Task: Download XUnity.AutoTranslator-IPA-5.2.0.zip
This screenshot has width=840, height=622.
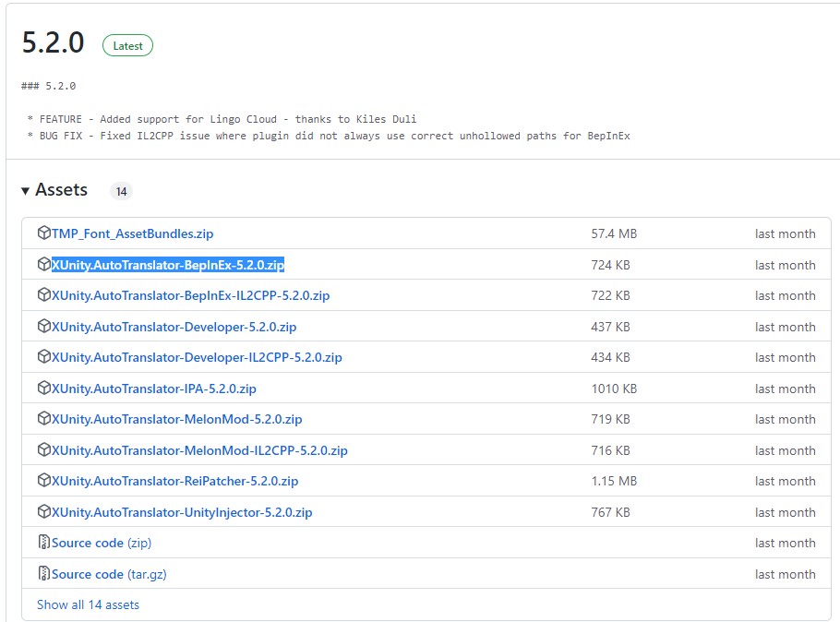Action: pyautogui.click(x=154, y=389)
